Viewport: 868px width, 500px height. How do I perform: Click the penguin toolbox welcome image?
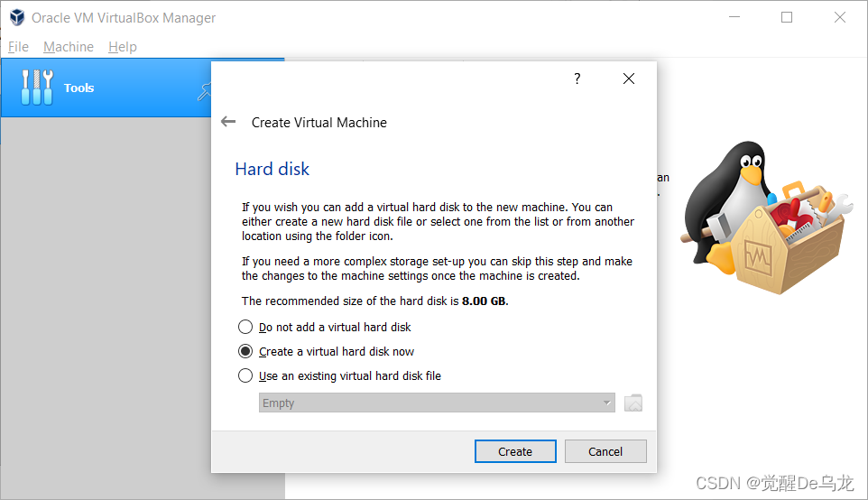tap(767, 217)
